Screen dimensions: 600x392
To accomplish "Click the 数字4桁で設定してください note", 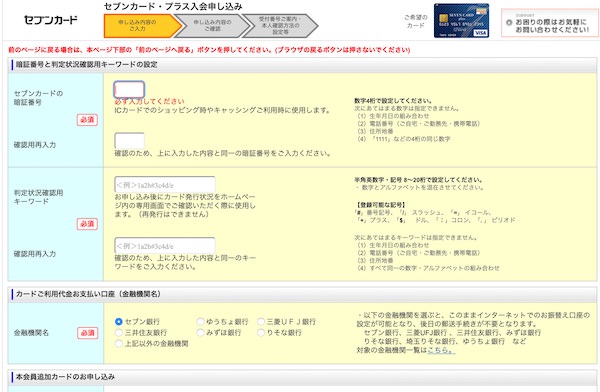I will click(x=393, y=101).
